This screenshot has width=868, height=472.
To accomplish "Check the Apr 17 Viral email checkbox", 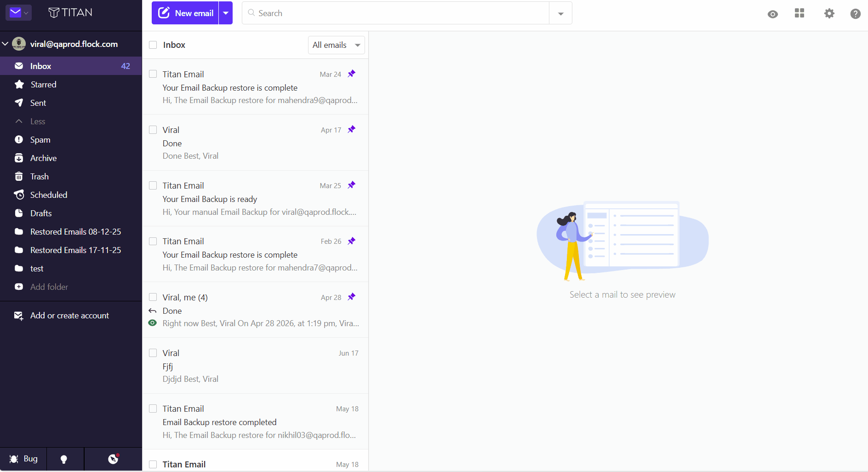I will tap(153, 130).
